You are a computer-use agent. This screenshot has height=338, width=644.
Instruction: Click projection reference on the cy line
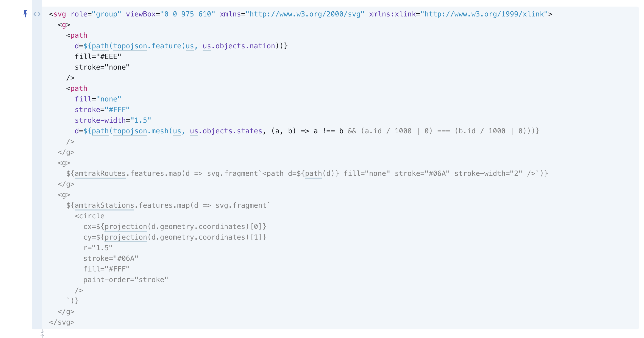click(126, 237)
